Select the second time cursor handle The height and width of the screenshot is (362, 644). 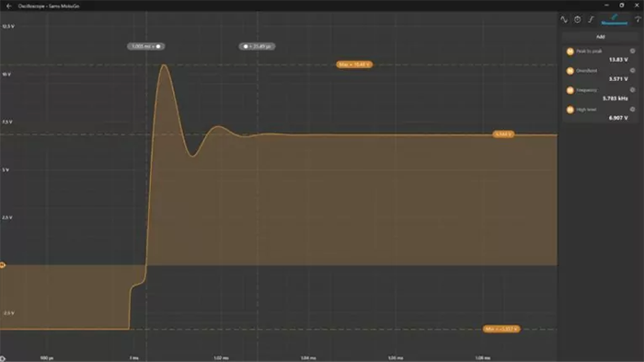(x=257, y=46)
